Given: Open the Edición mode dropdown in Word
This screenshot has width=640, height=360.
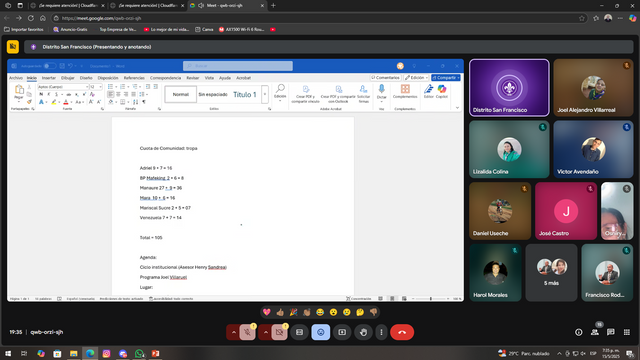Looking at the screenshot, I should tap(416, 78).
